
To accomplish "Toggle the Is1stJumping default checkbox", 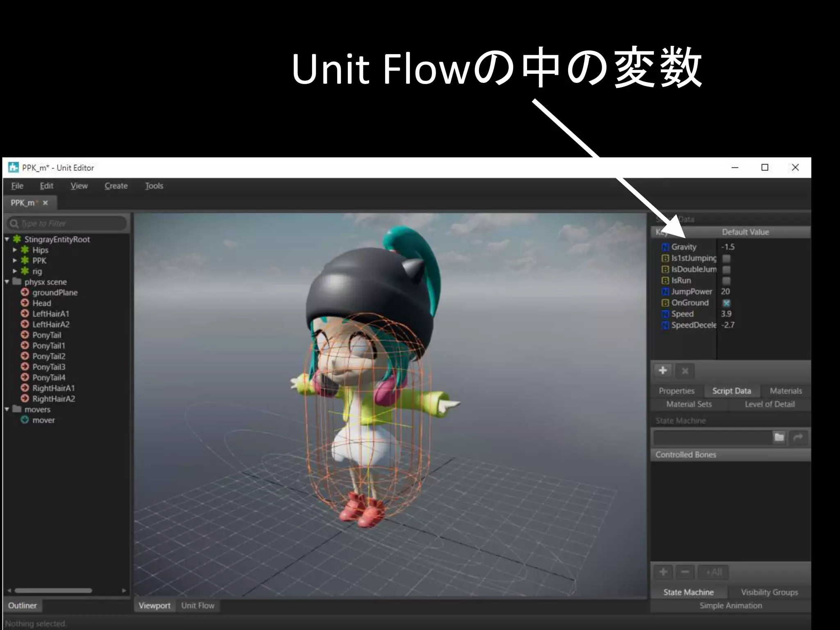I will (x=726, y=258).
